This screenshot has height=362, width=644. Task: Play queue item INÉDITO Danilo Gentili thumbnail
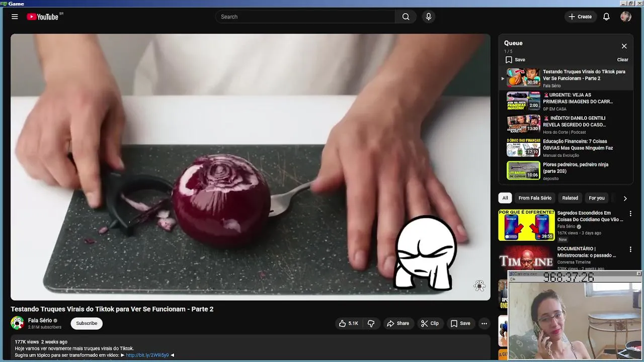pyautogui.click(x=523, y=124)
